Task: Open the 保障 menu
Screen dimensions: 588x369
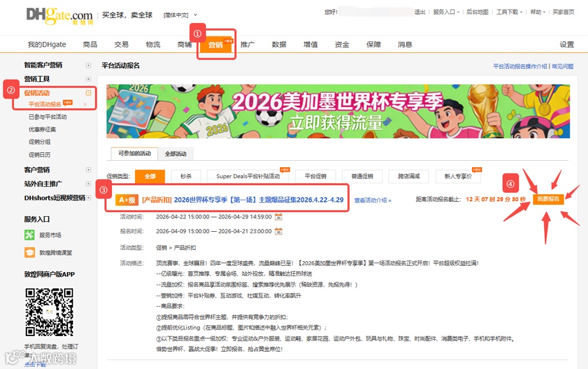Action: pyautogui.click(x=373, y=44)
